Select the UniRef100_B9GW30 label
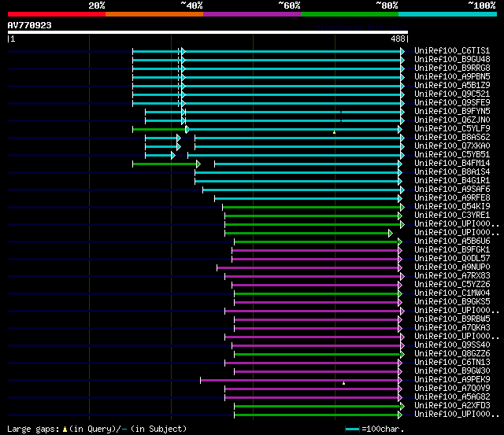Viewport: 504px width, 435px height. coord(452,371)
